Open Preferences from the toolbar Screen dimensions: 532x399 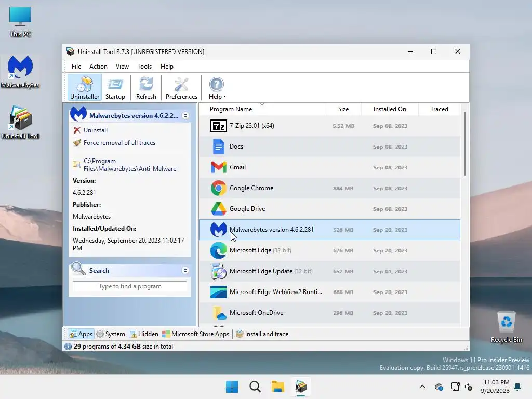tap(181, 87)
